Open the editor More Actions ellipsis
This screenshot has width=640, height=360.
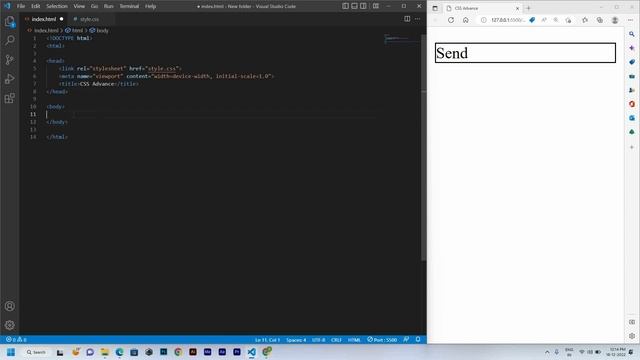click(417, 19)
